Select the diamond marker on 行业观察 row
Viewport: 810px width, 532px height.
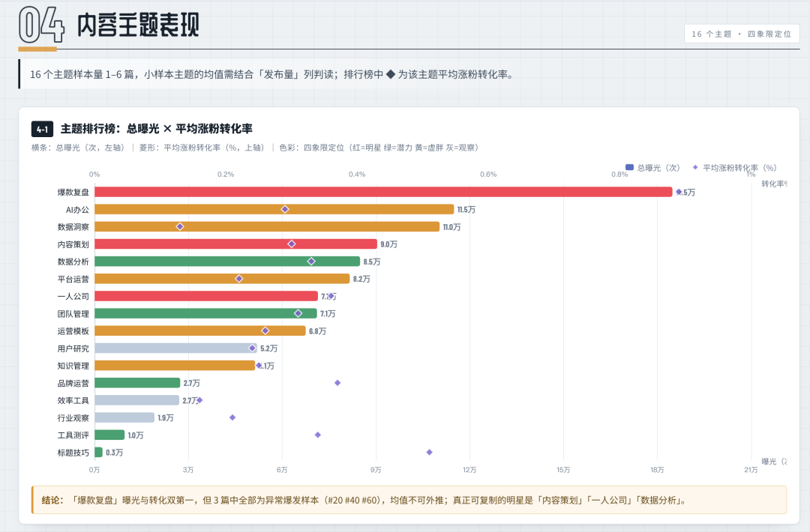click(x=232, y=417)
